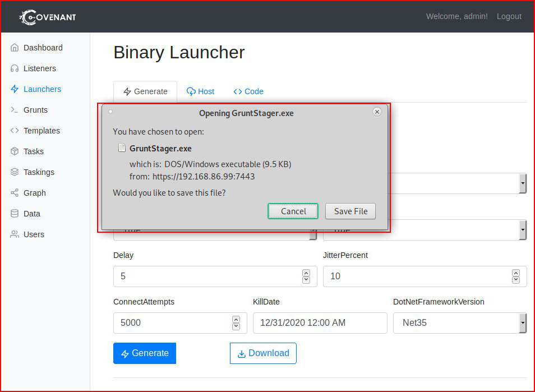This screenshot has height=392, width=535.
Task: Select the Launchers lightning bolt icon
Action: pos(15,89)
